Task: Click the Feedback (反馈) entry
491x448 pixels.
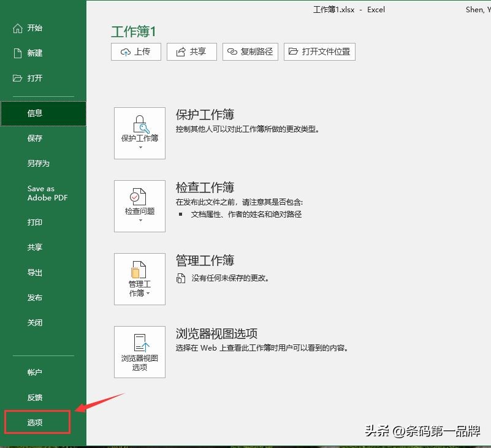Action: click(x=35, y=397)
